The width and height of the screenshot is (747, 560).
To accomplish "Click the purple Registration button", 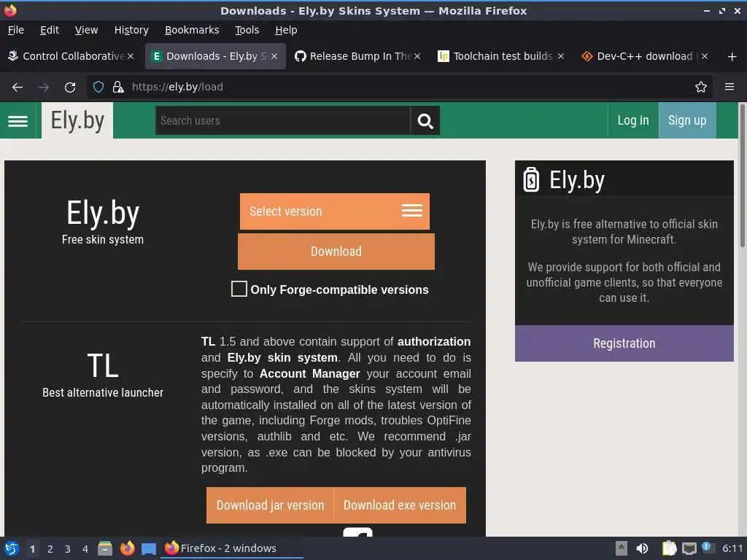I will [x=624, y=343].
